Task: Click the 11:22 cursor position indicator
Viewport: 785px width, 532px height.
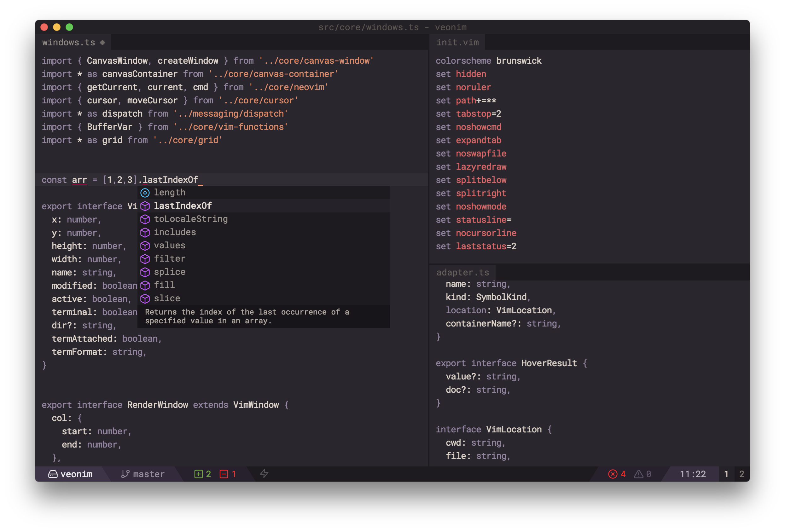Action: pos(692,474)
